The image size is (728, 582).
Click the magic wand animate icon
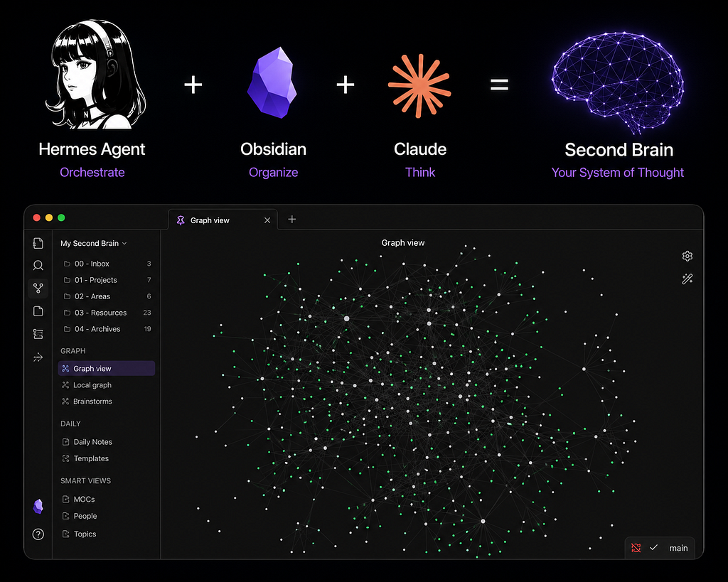[x=687, y=279]
